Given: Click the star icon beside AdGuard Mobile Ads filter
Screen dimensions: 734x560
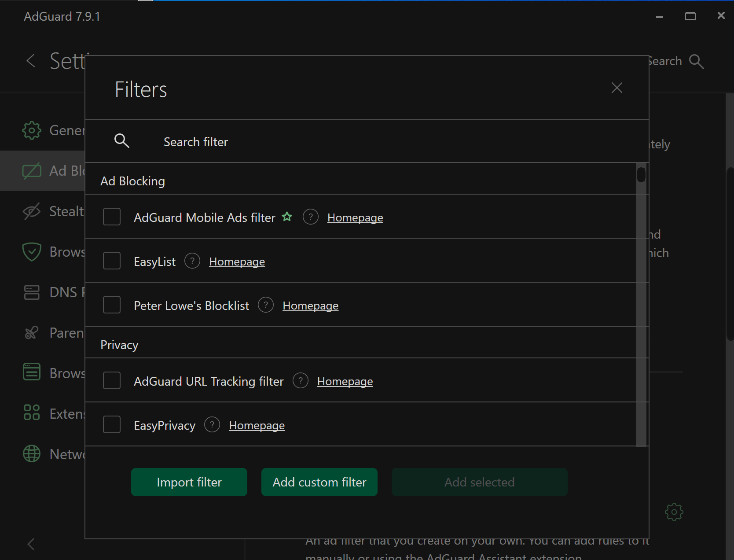Looking at the screenshot, I should [x=287, y=217].
